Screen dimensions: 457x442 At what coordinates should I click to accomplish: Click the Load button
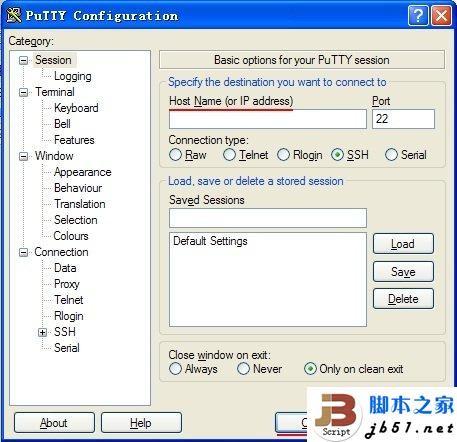pyautogui.click(x=403, y=244)
